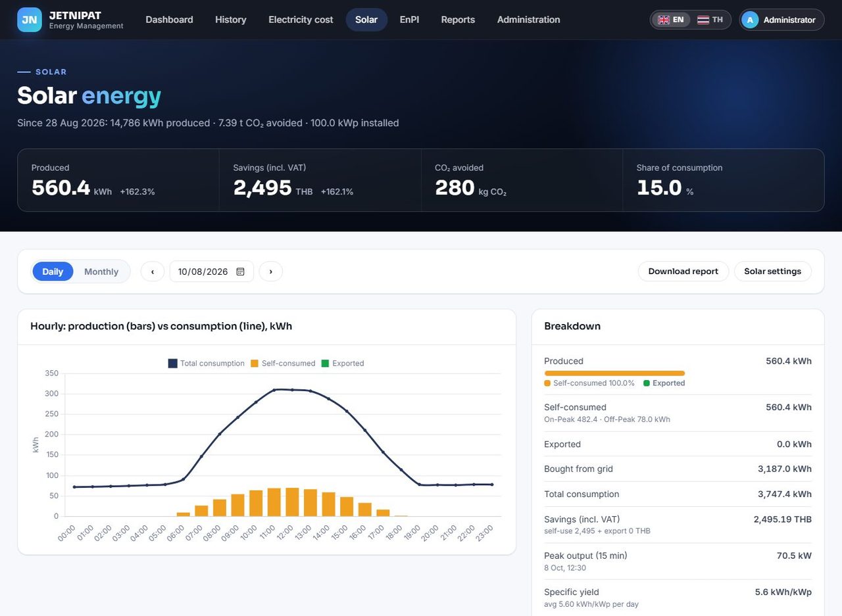This screenshot has width=842, height=616.
Task: Open the History page
Action: coord(230,20)
